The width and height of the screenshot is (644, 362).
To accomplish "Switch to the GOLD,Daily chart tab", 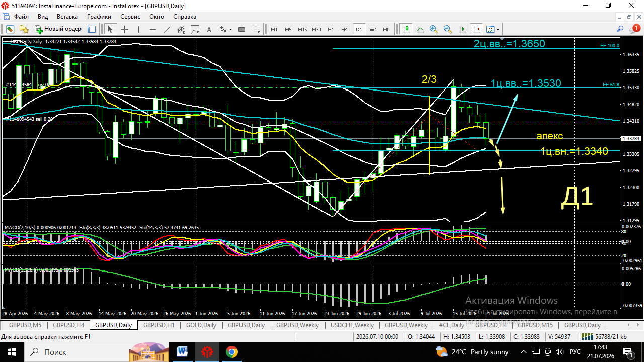I will pos(201,325).
